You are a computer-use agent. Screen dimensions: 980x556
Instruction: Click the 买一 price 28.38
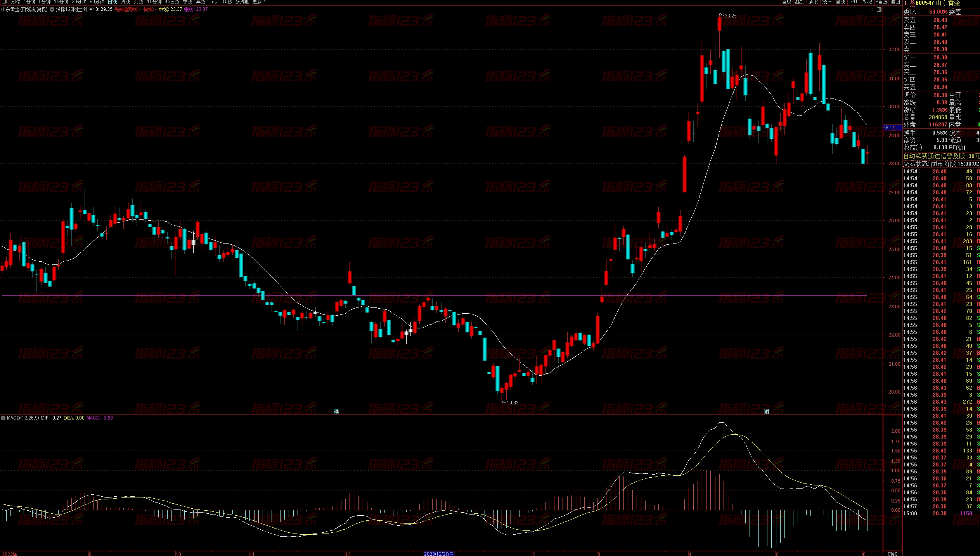click(940, 57)
